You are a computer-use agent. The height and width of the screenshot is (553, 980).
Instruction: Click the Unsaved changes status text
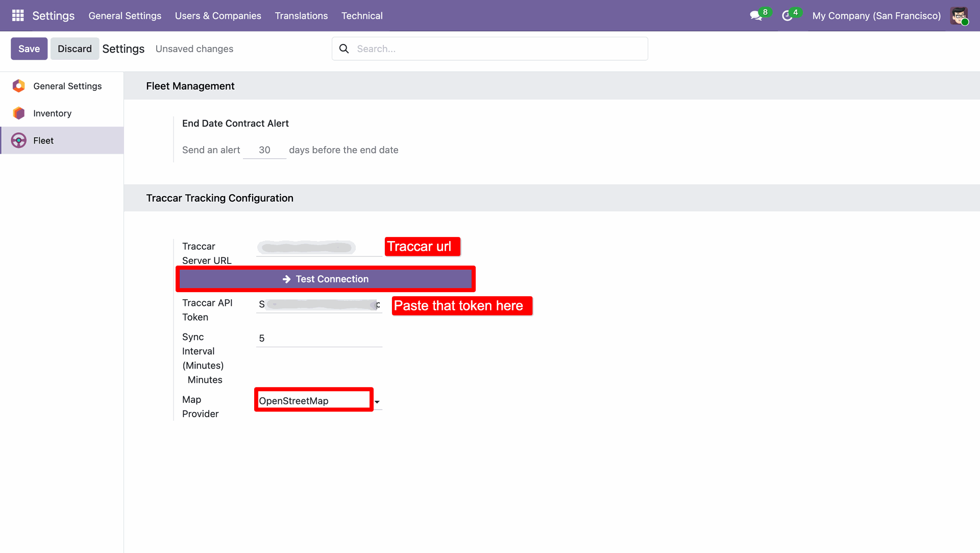click(194, 49)
